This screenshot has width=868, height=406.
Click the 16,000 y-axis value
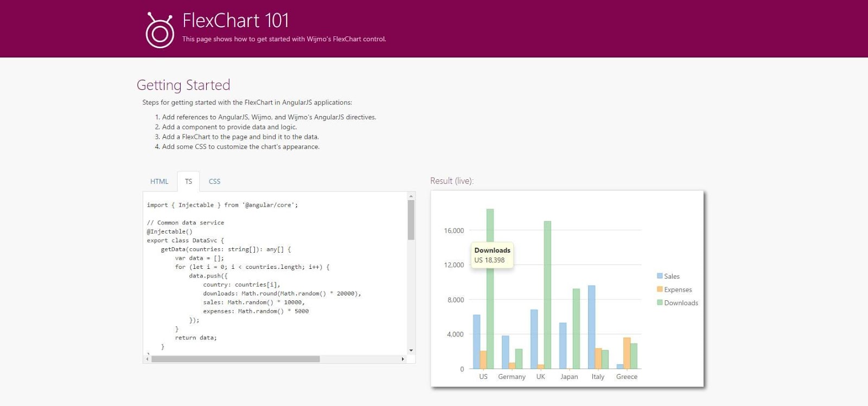point(454,231)
